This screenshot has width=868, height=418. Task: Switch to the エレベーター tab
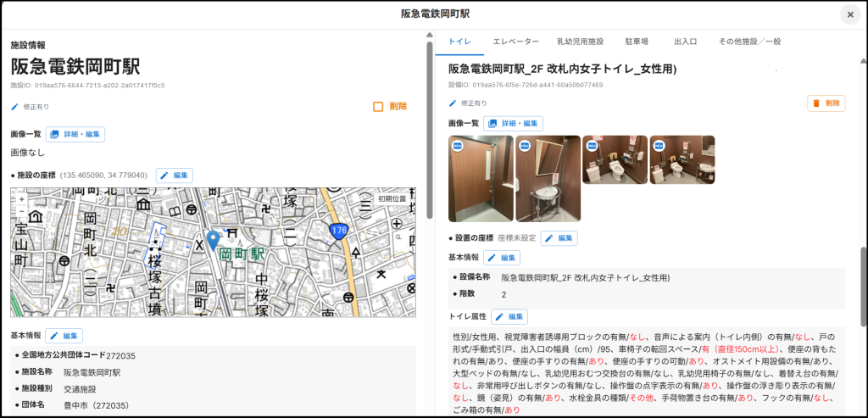(515, 41)
